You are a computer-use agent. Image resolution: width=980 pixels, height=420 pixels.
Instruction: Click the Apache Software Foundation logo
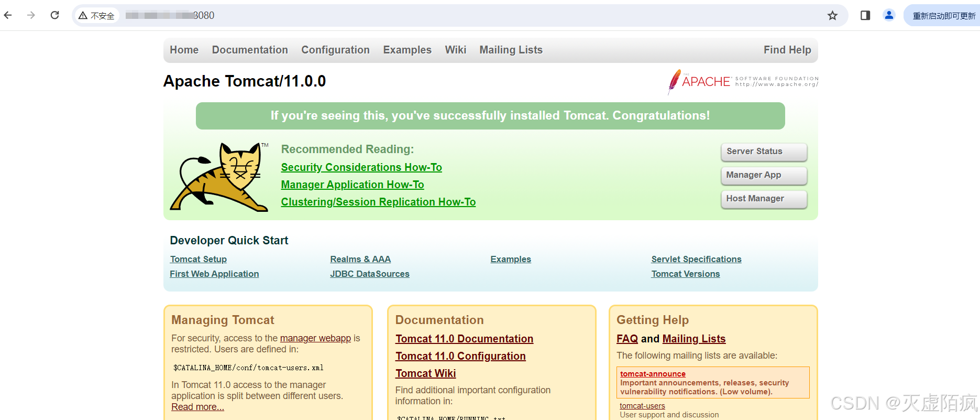click(743, 82)
